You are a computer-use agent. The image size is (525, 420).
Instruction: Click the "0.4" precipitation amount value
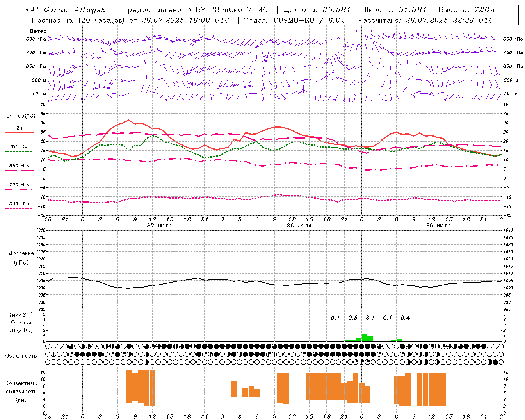(x=405, y=318)
